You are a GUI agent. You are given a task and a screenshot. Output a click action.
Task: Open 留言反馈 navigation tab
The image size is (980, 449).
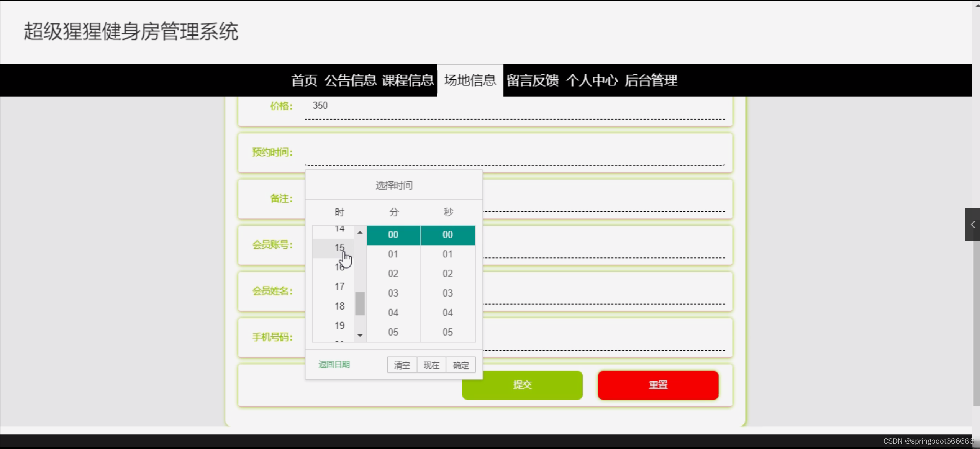(533, 80)
